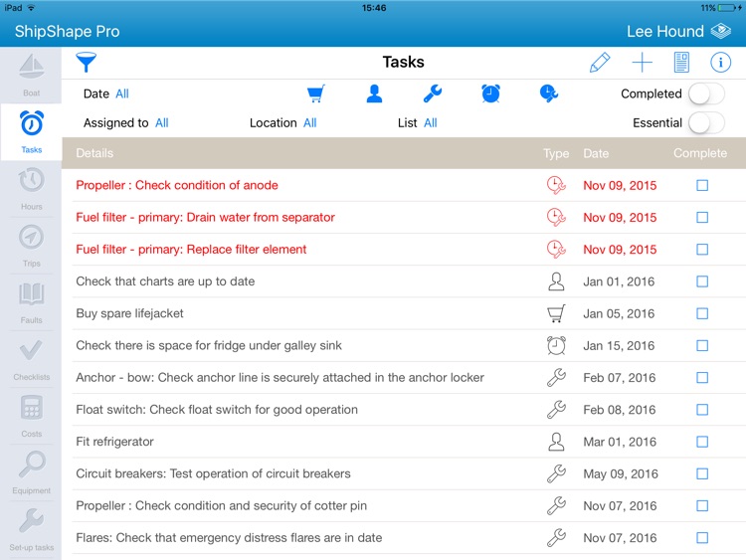Click the Complete column header
This screenshot has height=560, width=746.
[700, 153]
